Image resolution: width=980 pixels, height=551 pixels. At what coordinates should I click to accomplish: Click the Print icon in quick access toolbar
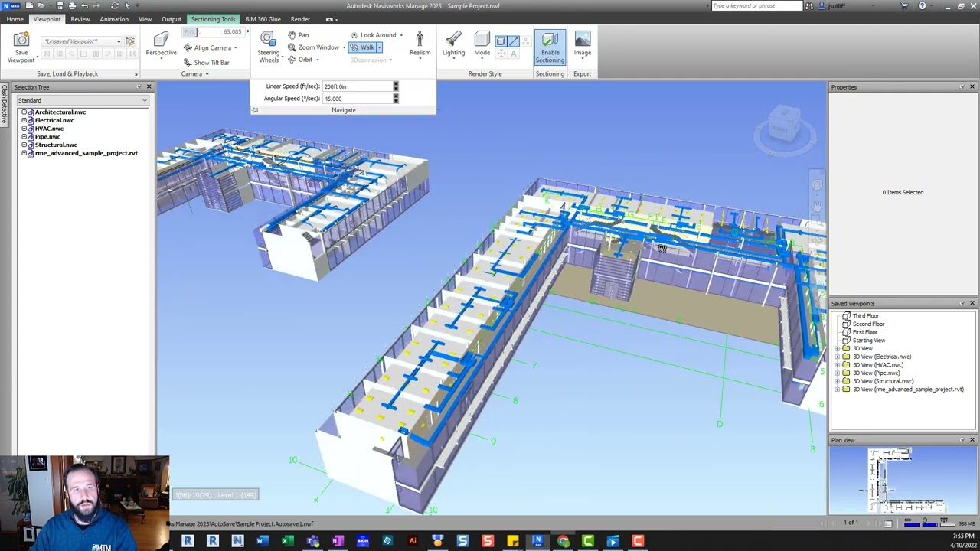click(72, 5)
